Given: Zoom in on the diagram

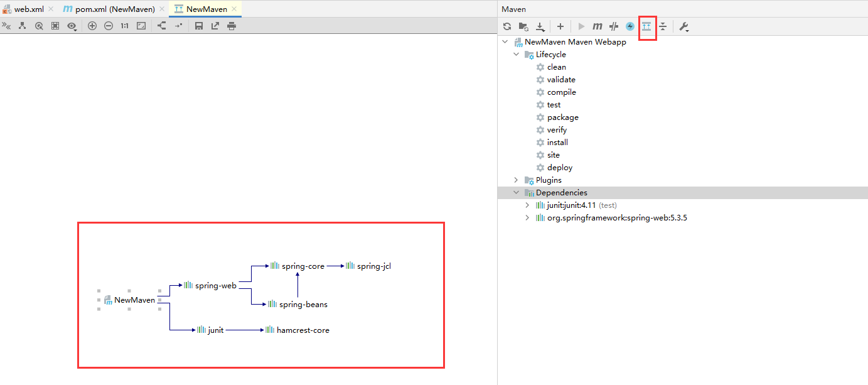Looking at the screenshot, I should point(92,26).
